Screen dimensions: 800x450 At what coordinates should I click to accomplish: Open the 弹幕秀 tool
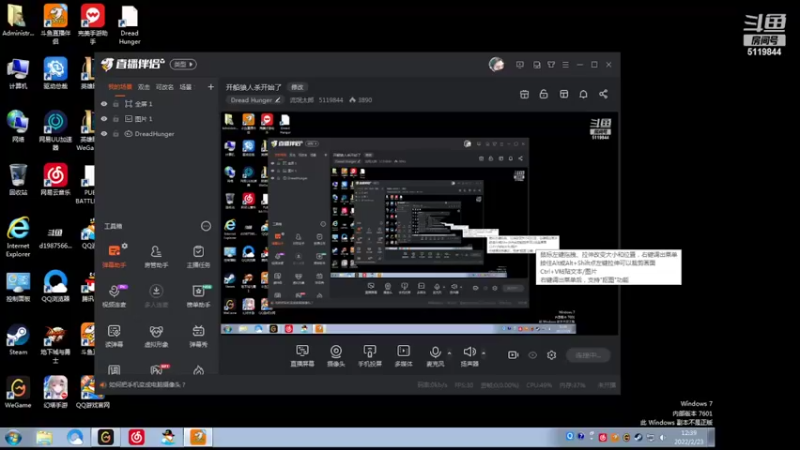198,336
